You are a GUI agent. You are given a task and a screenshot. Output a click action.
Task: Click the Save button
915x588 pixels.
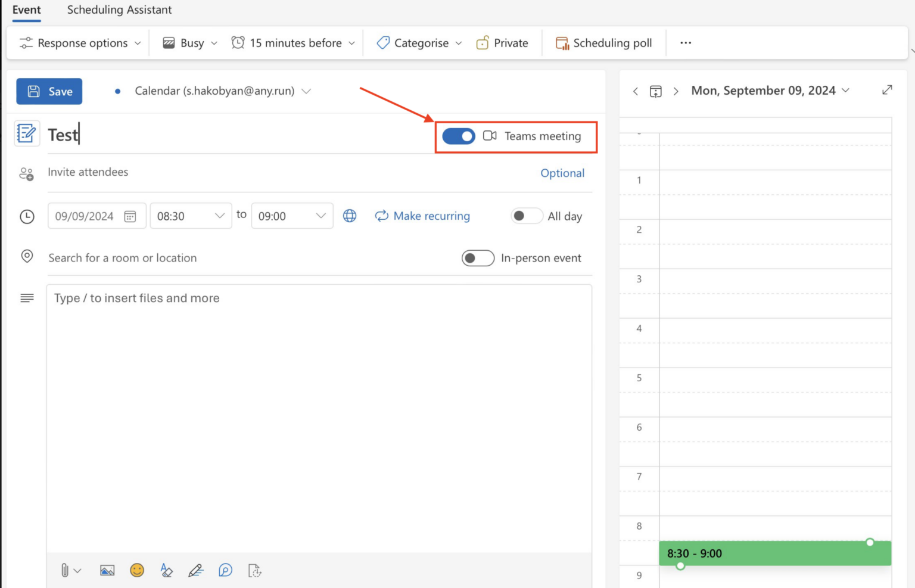[49, 91]
